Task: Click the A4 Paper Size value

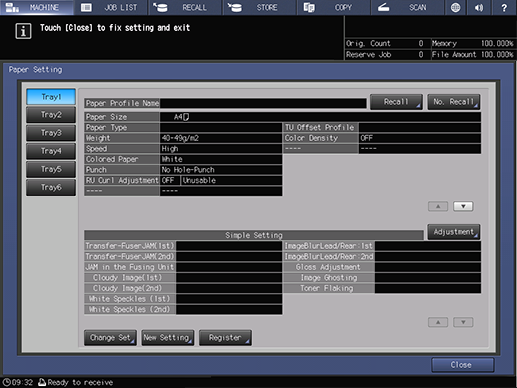Action: tap(320, 117)
